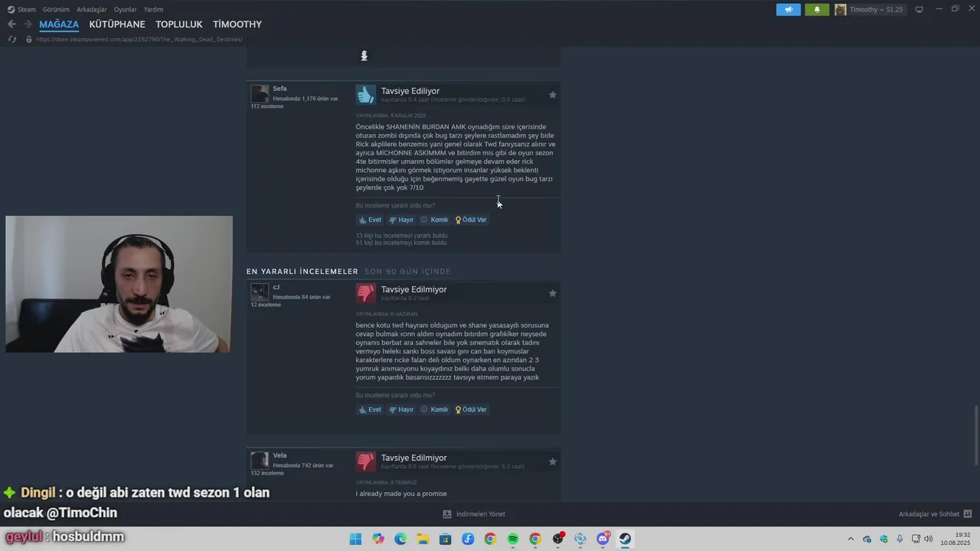
Task: Mark cJ's review as Komik
Action: click(434, 409)
